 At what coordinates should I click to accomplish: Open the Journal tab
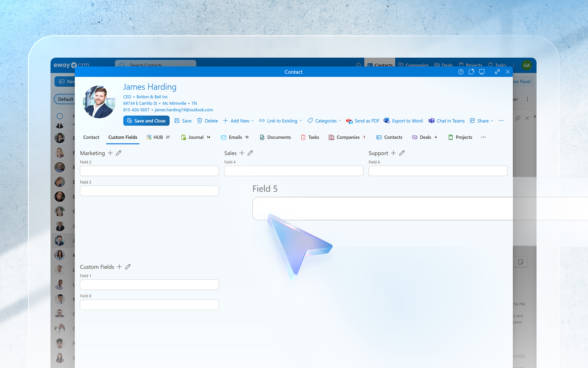pos(195,137)
